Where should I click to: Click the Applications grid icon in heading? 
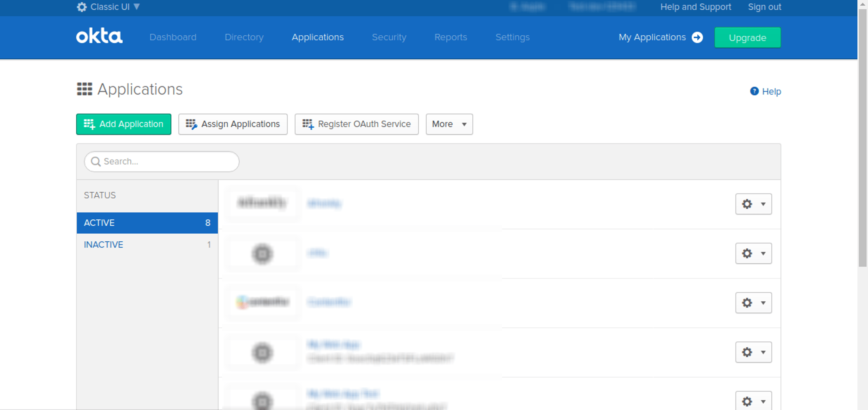coord(84,89)
